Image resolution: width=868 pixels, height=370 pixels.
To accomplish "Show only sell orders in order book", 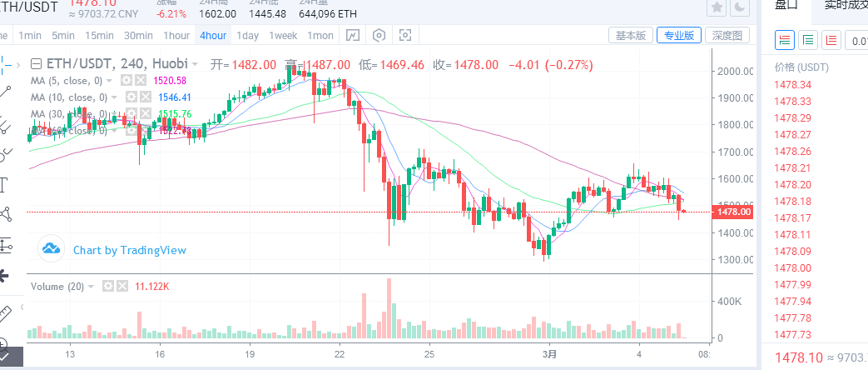I will click(x=831, y=41).
